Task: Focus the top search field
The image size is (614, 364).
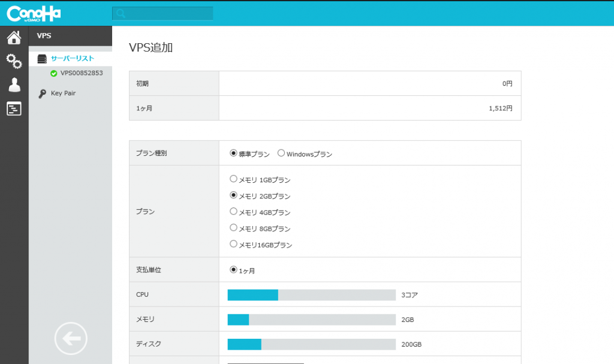Action: coord(162,14)
